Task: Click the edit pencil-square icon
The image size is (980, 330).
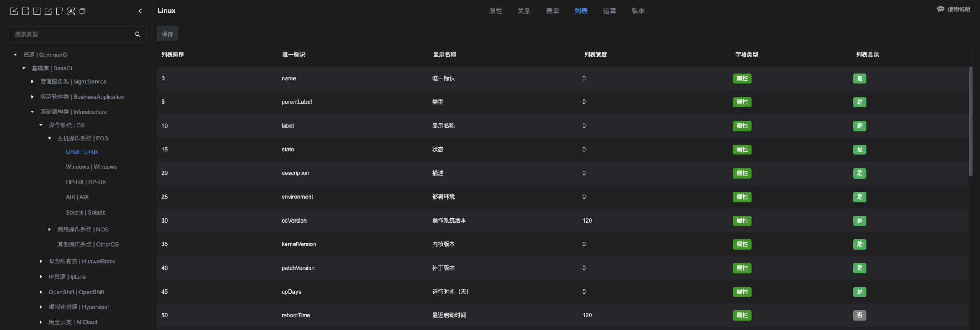Action: (48, 11)
